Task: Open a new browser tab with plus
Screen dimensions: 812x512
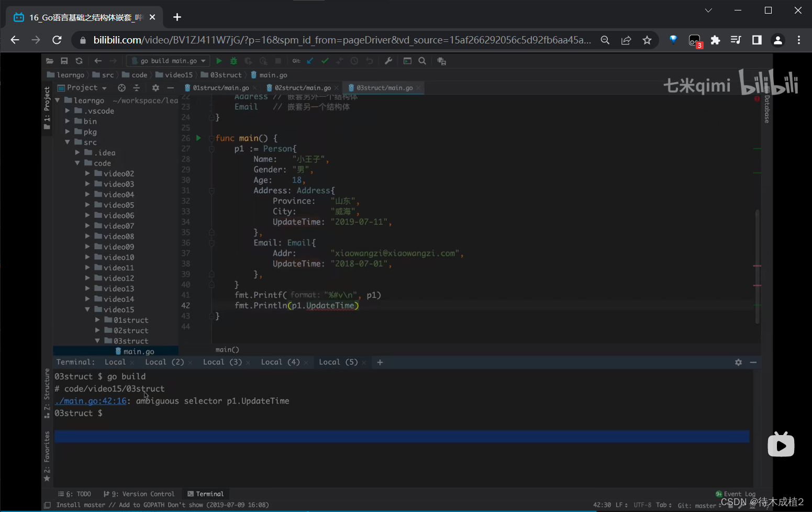Action: 177,17
